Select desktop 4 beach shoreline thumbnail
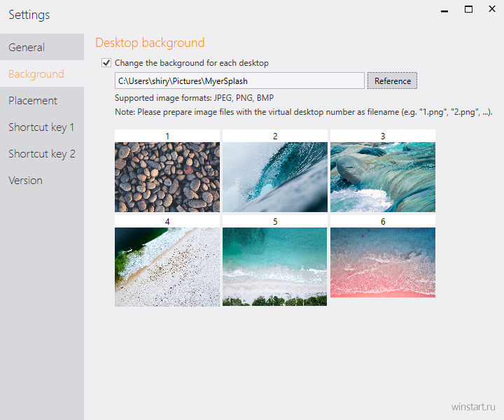This screenshot has height=420, width=504. tap(167, 267)
